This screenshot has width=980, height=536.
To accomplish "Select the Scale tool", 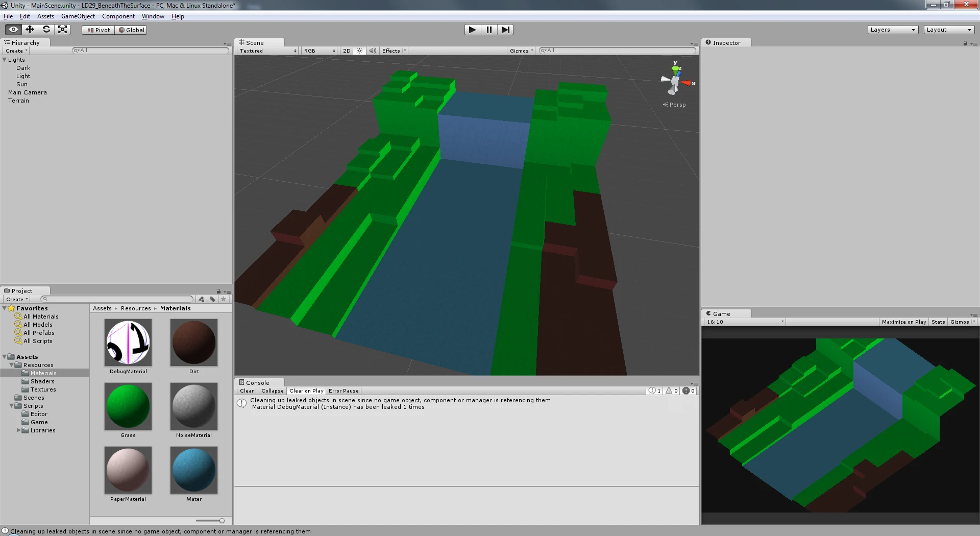I will [63, 30].
